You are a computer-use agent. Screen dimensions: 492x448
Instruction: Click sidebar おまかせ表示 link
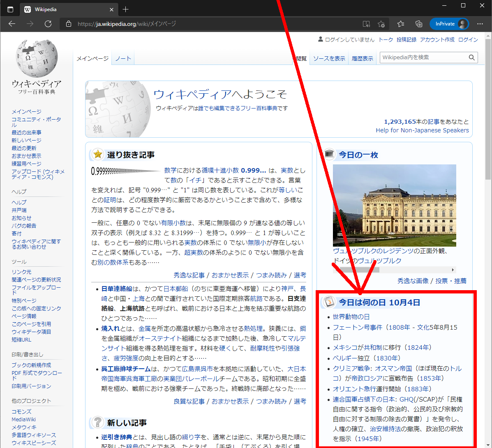[x=26, y=156]
